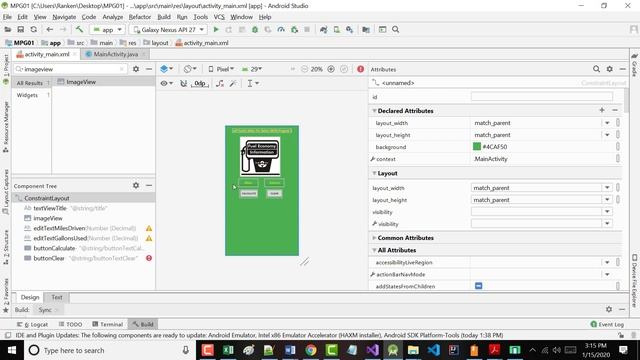The width and height of the screenshot is (640, 360).
Task: Add a declared attribute with plus icon
Action: [x=602, y=110]
